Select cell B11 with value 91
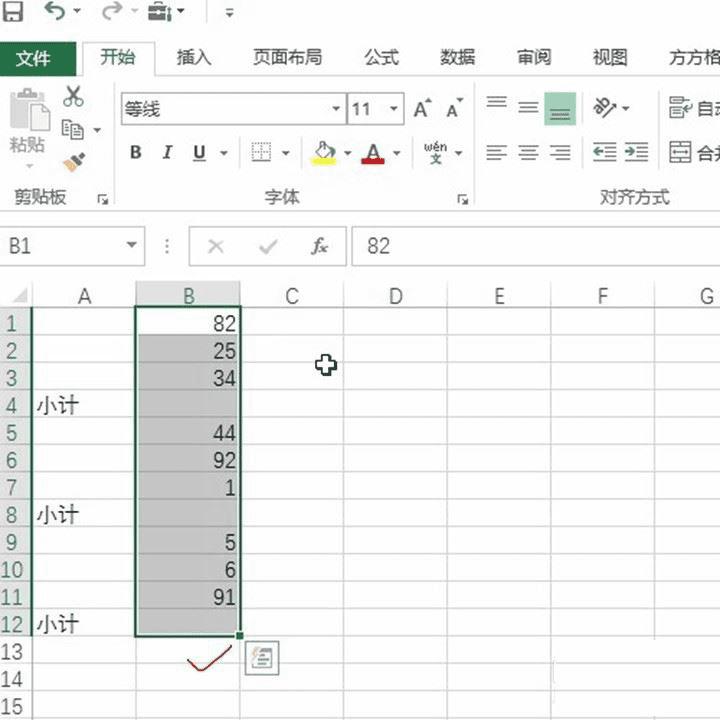 pyautogui.click(x=188, y=596)
